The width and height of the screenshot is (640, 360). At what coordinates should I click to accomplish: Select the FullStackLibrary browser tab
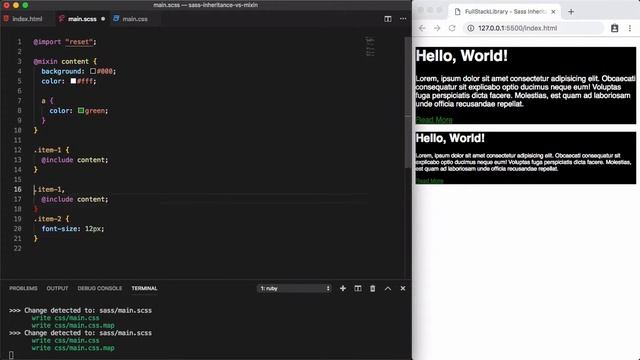505,12
